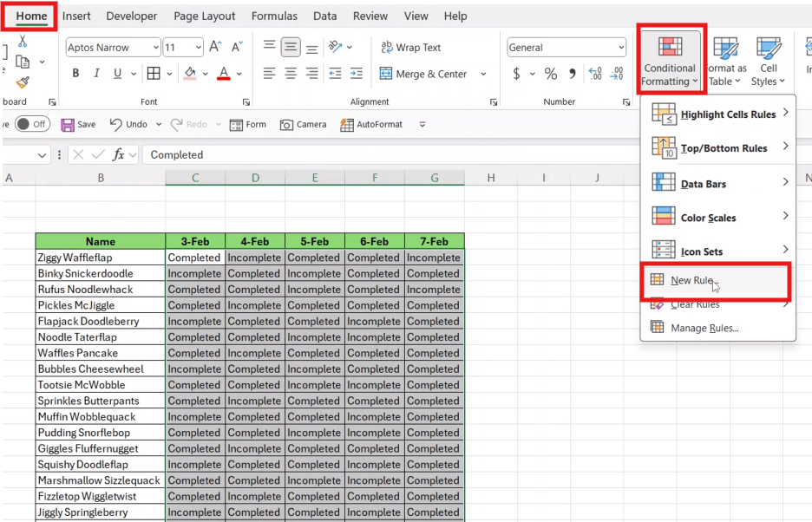Click Conditional Formatting button
The image size is (812, 522).
pos(670,61)
